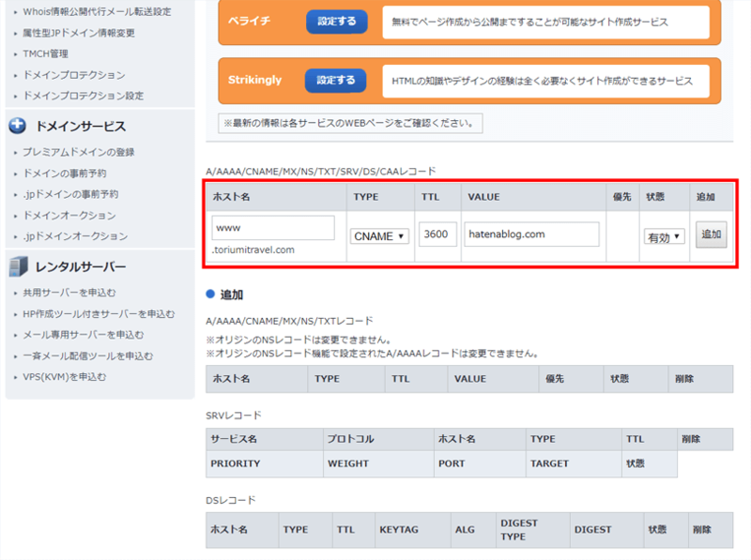Open the TYPE dropdown showing CNAME
751x560 pixels.
[379, 235]
